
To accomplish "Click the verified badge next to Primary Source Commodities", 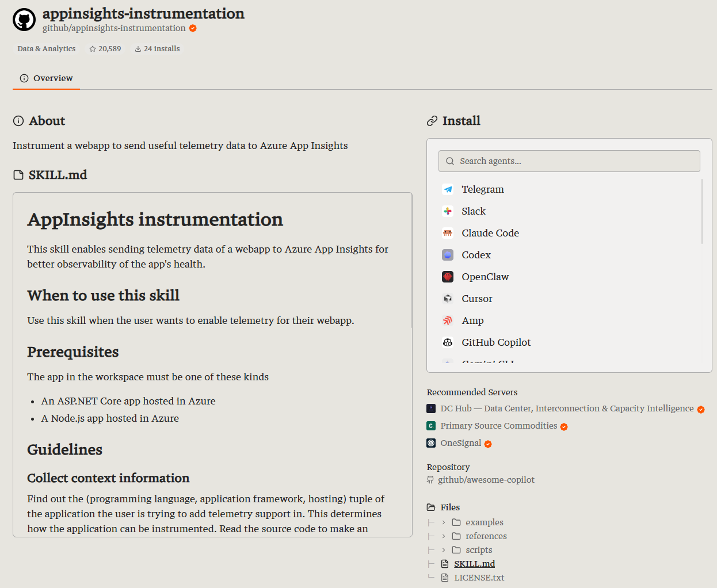I will click(x=564, y=427).
